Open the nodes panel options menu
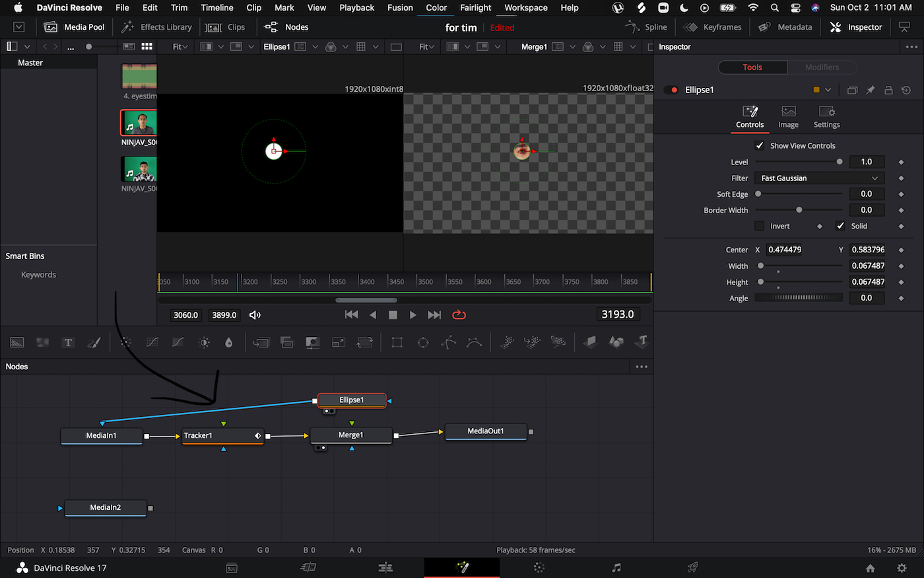This screenshot has width=924, height=578. 642,367
